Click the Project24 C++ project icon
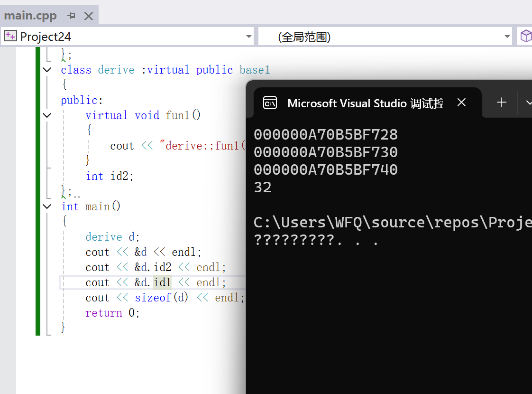The width and height of the screenshot is (532, 394). pyautogui.click(x=10, y=36)
